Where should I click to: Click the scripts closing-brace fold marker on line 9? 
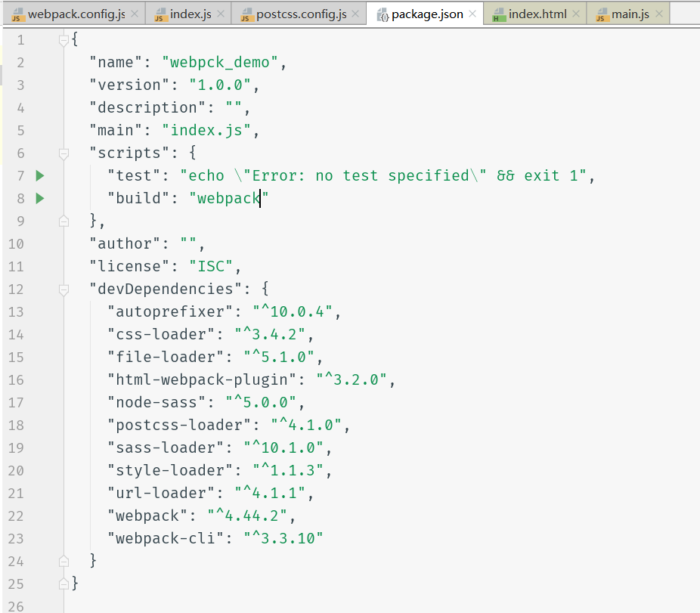64,221
